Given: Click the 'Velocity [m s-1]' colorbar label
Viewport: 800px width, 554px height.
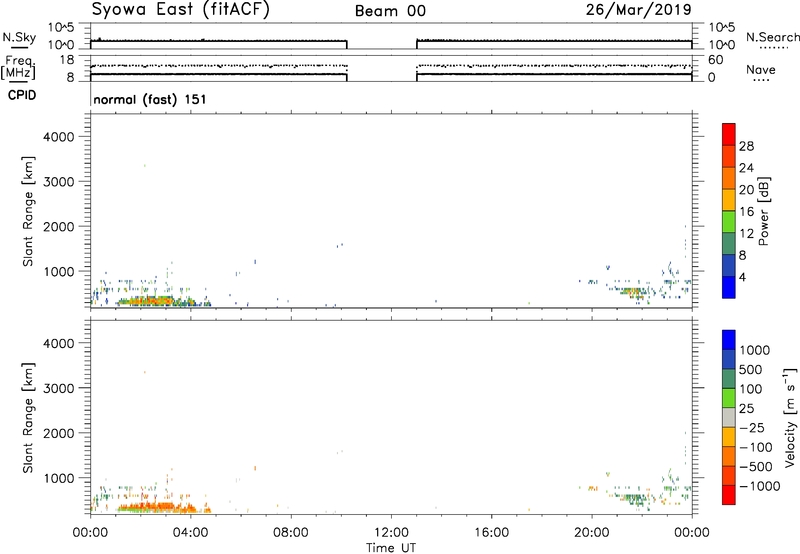Looking at the screenshot, I should coord(790,417).
